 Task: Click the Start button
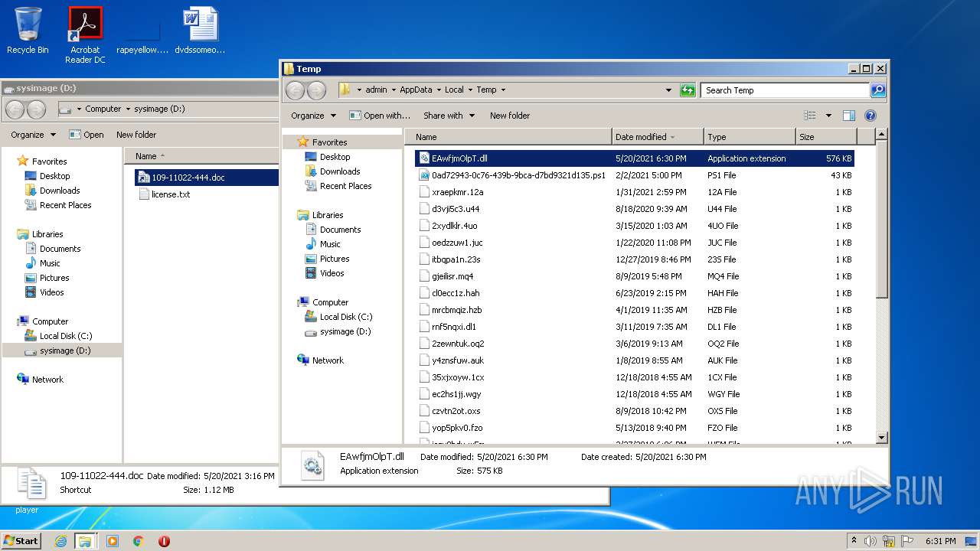click(x=21, y=541)
